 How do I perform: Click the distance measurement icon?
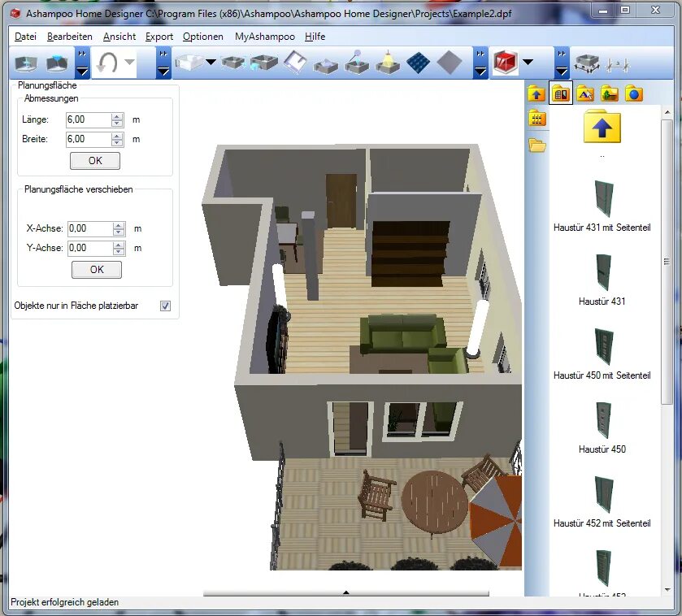[x=618, y=66]
